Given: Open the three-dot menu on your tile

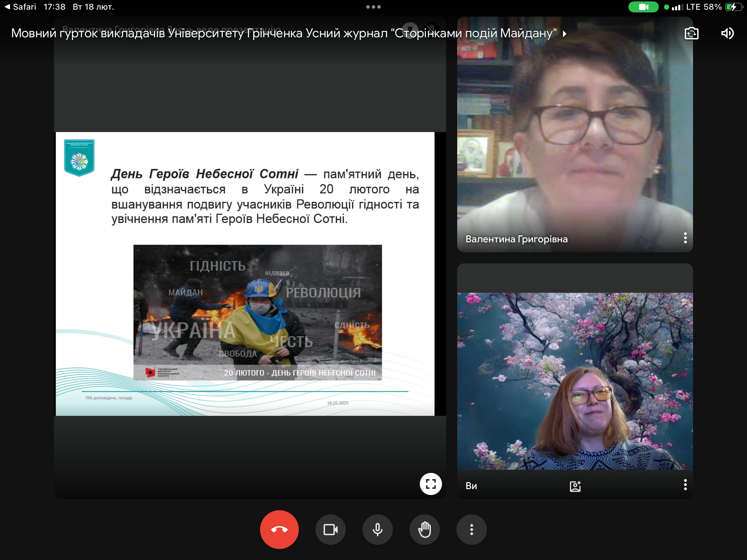Looking at the screenshot, I should tap(685, 485).
